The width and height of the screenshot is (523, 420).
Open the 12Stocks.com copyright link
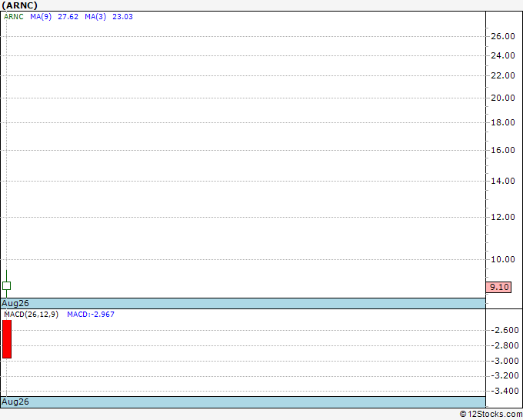[491, 414]
